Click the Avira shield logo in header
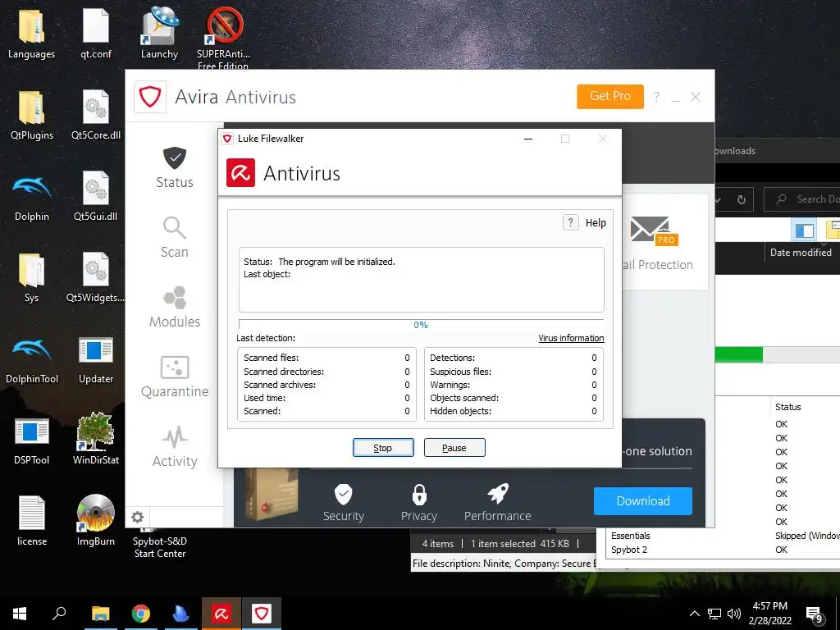840x630 pixels. [150, 97]
